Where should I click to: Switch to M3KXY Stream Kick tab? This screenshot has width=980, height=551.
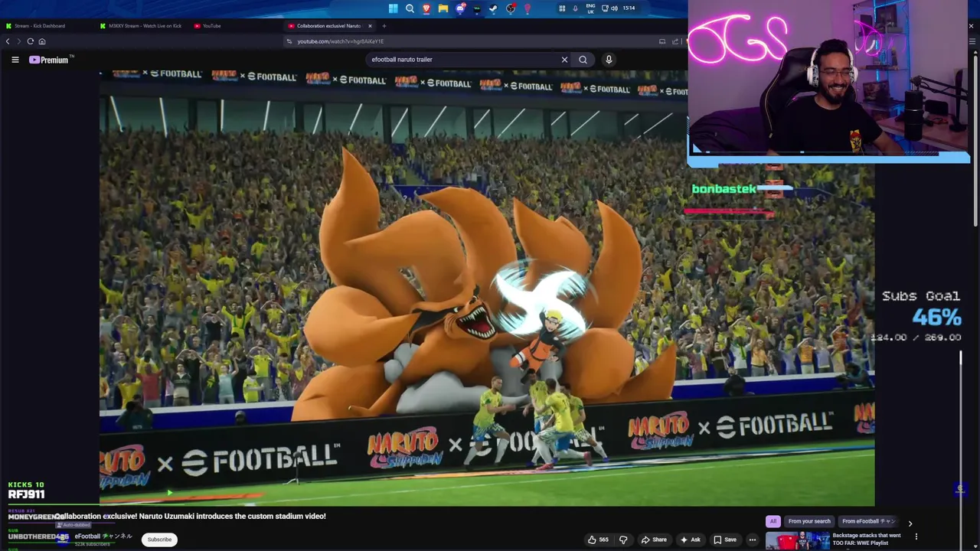pyautogui.click(x=142, y=26)
